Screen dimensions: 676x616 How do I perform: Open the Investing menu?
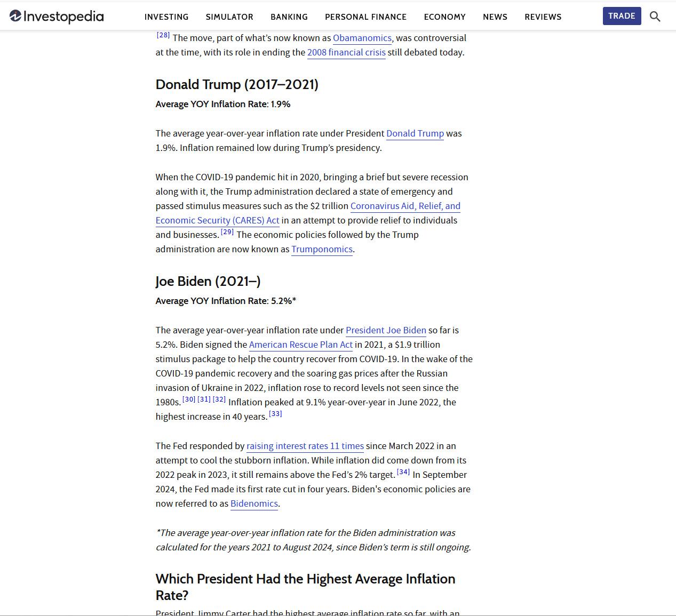click(x=166, y=17)
